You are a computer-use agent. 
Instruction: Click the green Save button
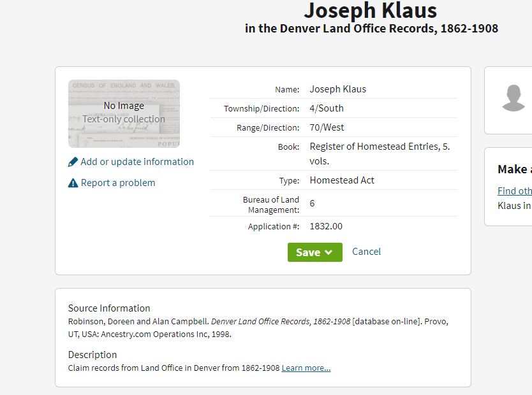315,252
